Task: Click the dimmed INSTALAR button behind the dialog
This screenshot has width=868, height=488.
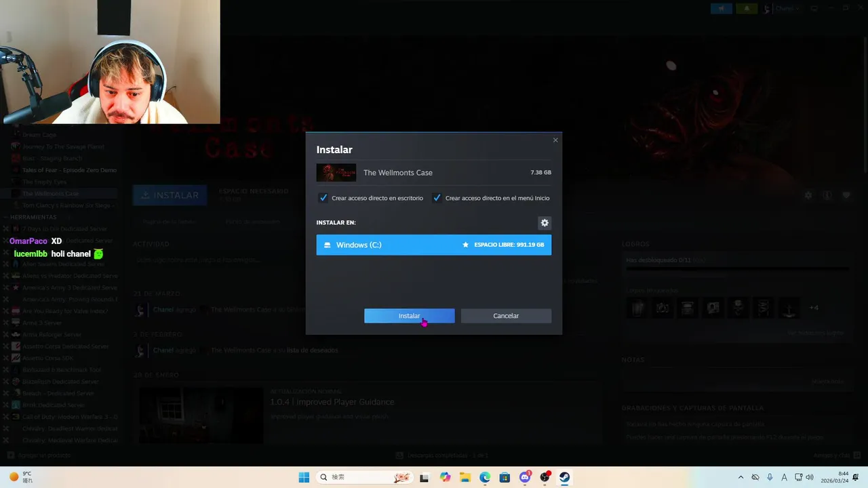Action: pyautogui.click(x=170, y=195)
